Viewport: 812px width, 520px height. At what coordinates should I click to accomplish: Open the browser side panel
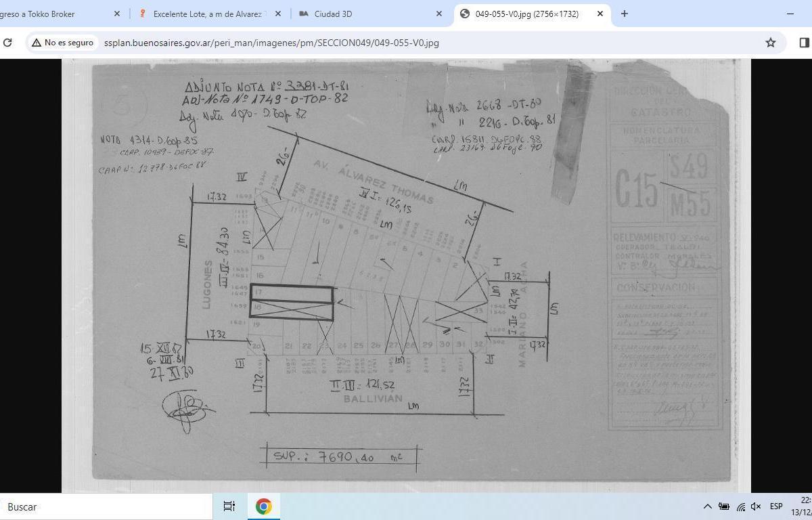click(x=804, y=43)
